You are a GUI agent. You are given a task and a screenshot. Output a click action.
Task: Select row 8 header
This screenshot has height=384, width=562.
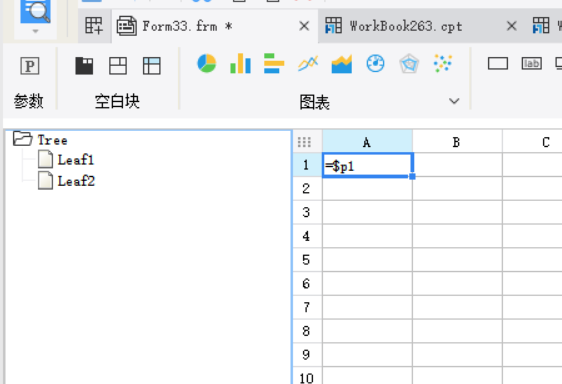307,331
